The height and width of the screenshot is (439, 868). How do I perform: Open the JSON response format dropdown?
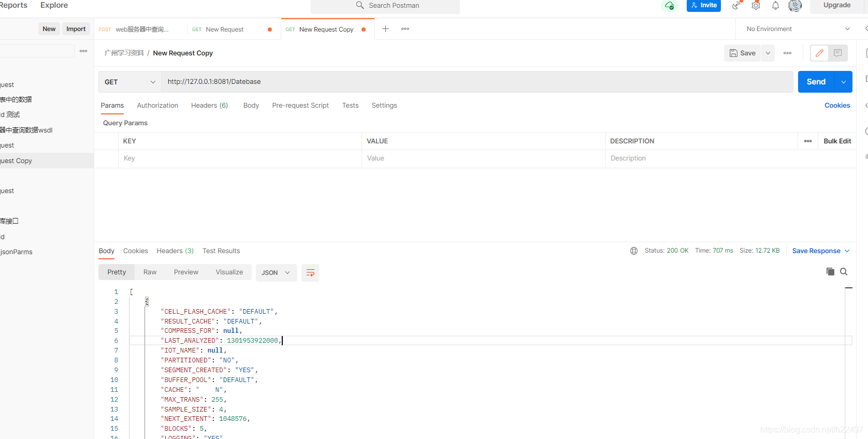276,273
